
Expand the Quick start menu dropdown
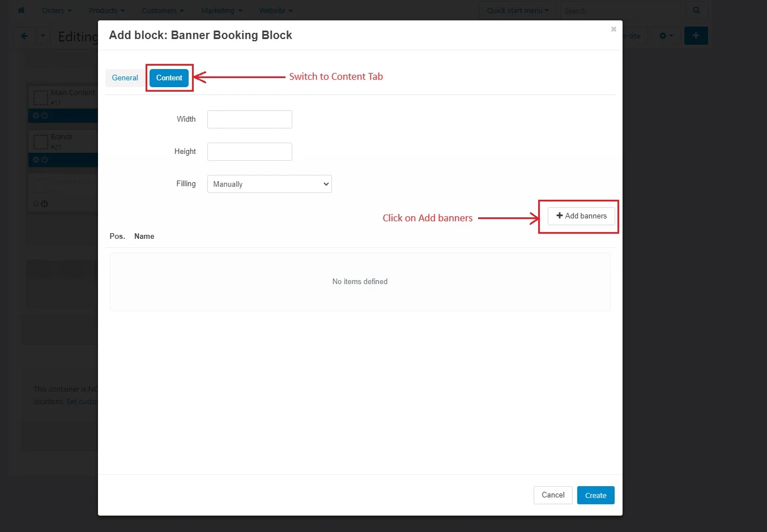click(518, 10)
